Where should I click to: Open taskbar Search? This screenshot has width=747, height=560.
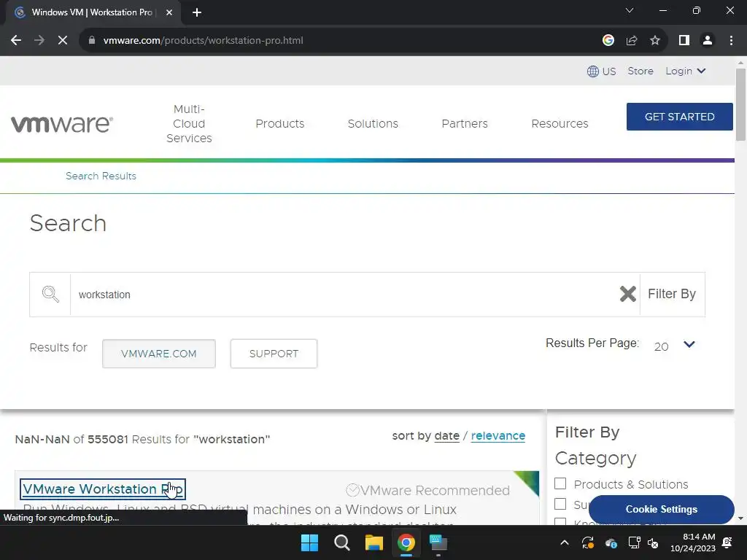(342, 542)
